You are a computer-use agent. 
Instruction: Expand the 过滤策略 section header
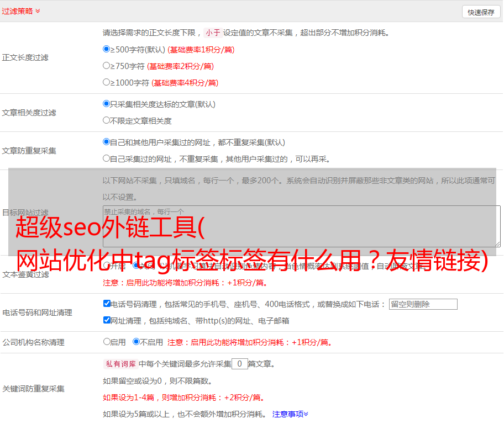[x=21, y=11]
